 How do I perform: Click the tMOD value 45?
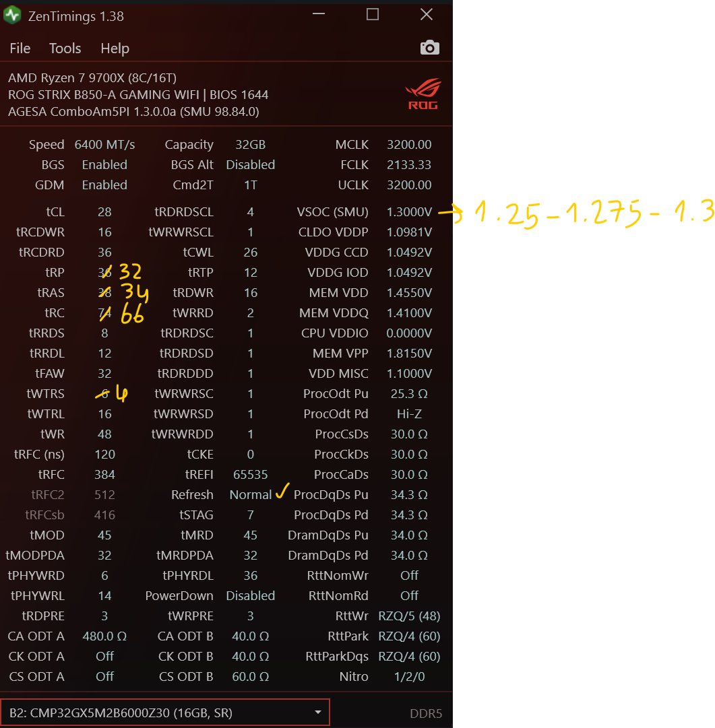104,535
